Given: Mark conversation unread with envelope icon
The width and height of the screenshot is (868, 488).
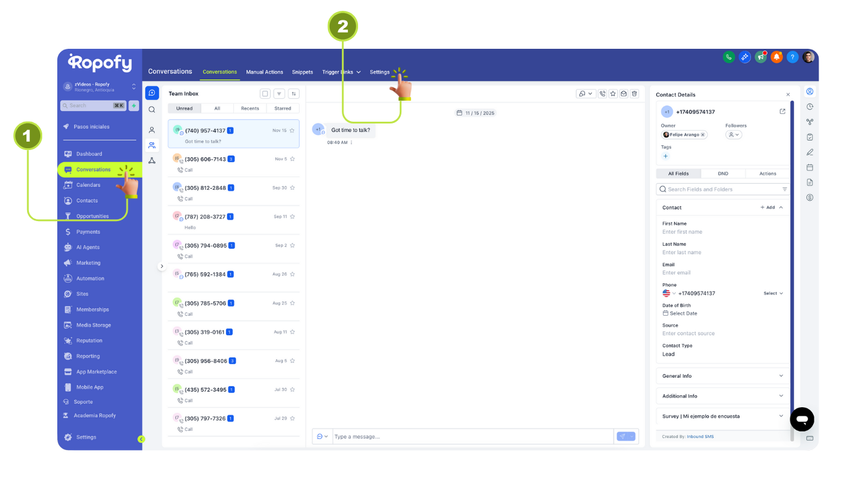Looking at the screenshot, I should click(624, 94).
